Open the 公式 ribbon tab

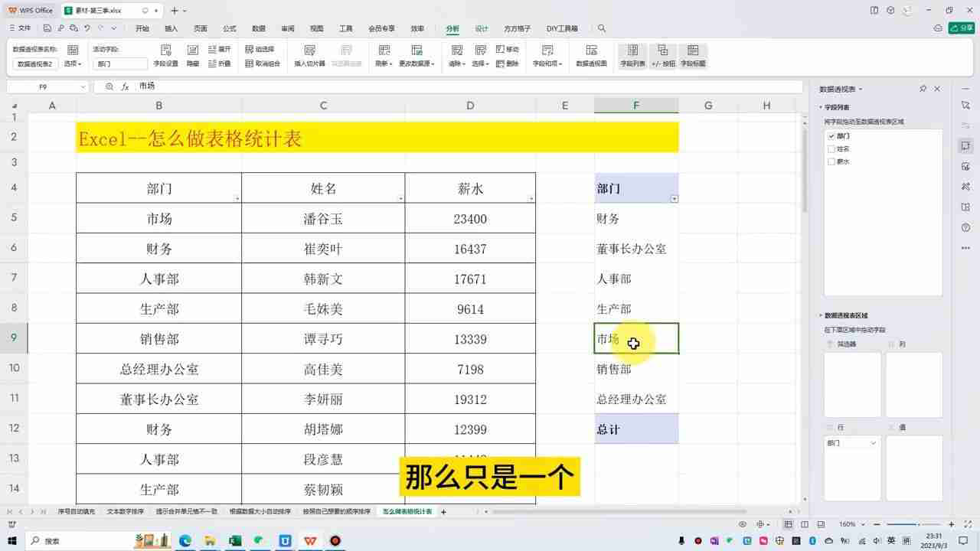click(230, 28)
